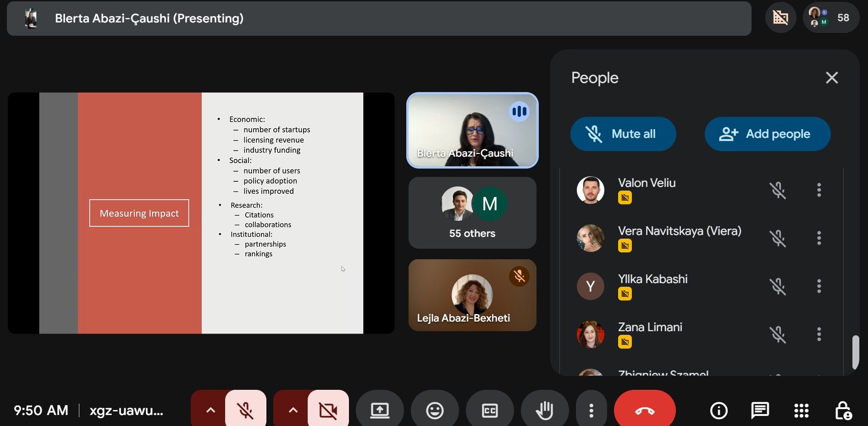Turn on closed captions
This screenshot has height=426, width=868.
click(x=490, y=410)
